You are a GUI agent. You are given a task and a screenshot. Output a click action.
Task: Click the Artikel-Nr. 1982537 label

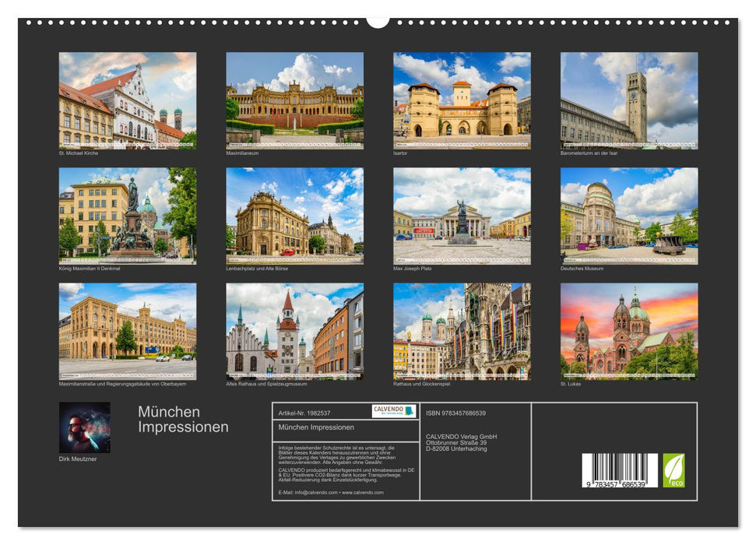coord(305,413)
